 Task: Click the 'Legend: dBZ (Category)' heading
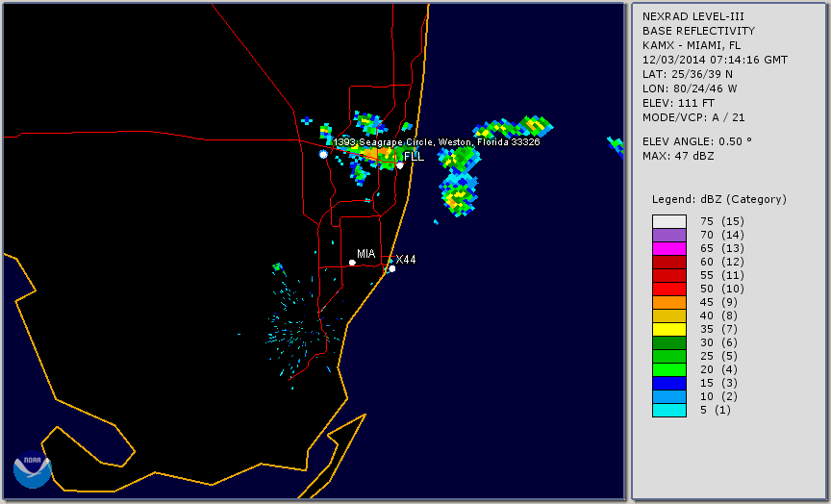click(x=719, y=199)
